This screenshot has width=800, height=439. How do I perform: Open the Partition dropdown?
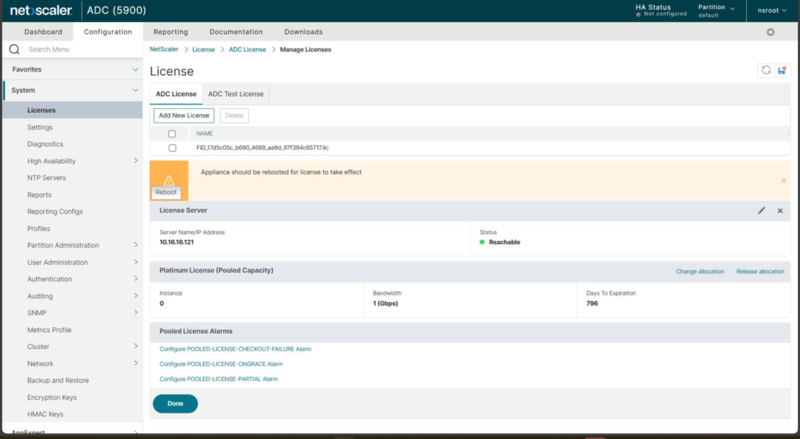pos(716,10)
